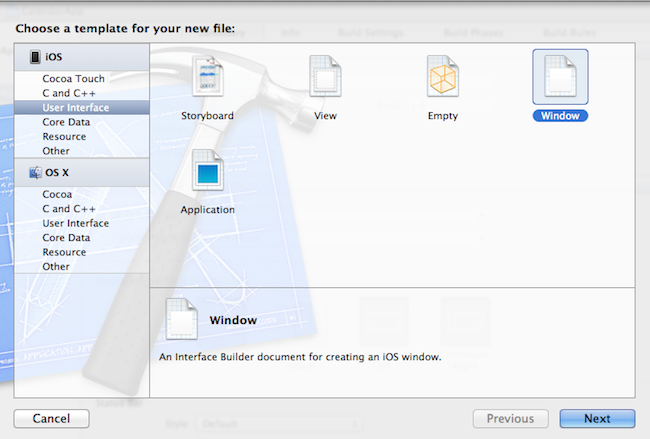
Task: Click the blue Window label under selected template
Action: click(560, 116)
